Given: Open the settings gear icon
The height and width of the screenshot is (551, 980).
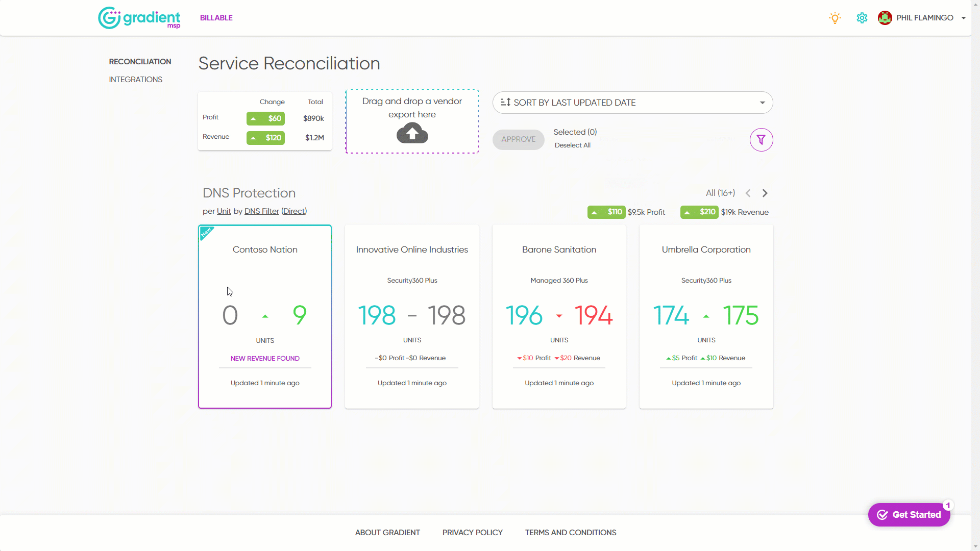Looking at the screenshot, I should 862,18.
